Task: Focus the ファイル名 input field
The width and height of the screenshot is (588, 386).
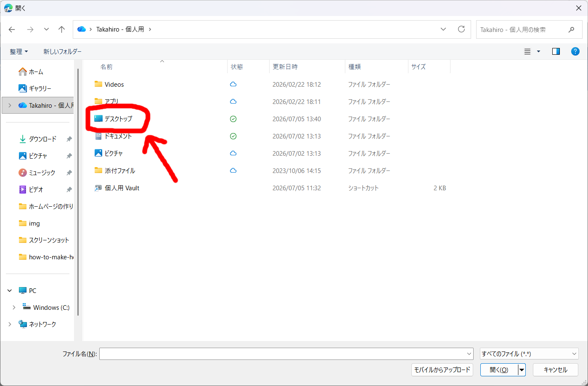Action: point(286,354)
